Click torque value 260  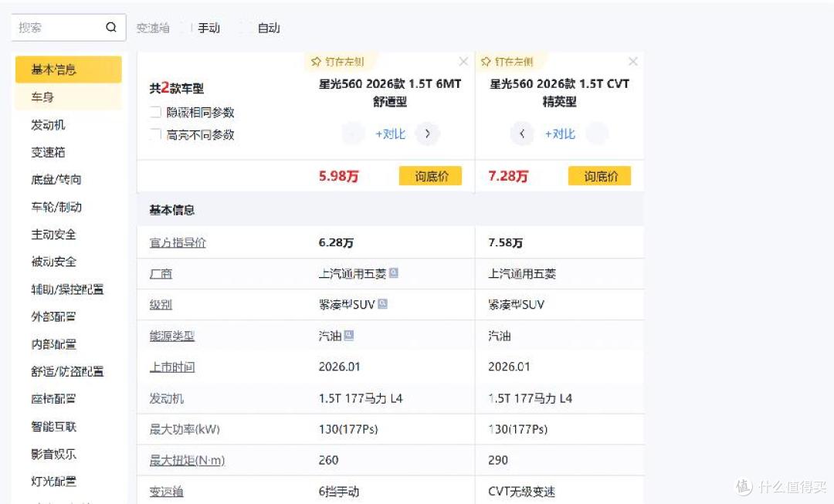pos(328,461)
